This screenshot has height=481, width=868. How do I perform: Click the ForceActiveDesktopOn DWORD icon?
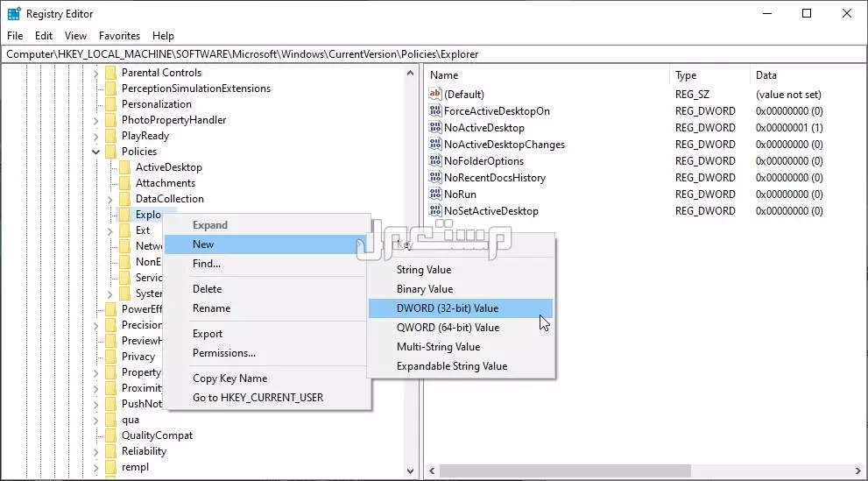(435, 110)
